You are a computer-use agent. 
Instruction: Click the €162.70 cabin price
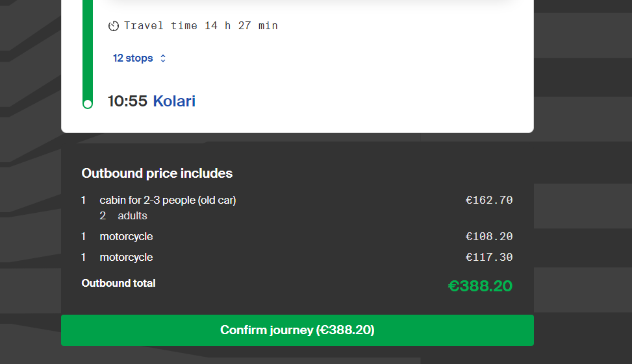[489, 200]
